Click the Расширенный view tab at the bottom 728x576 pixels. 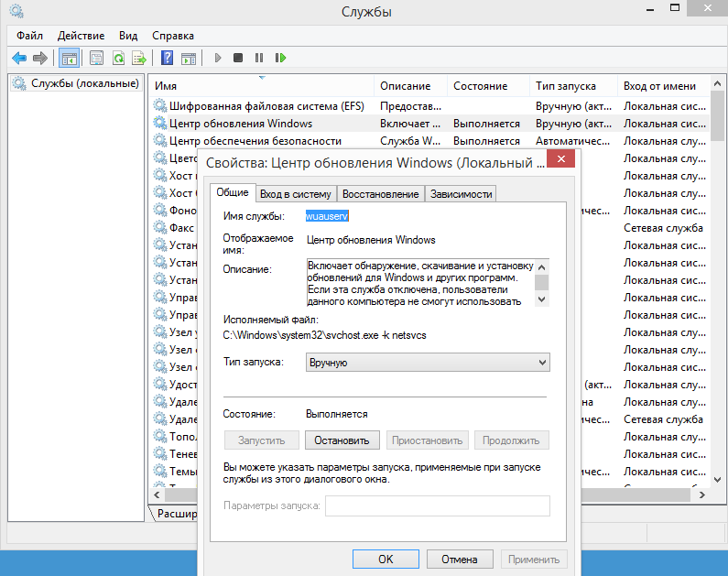pyautogui.click(x=177, y=514)
